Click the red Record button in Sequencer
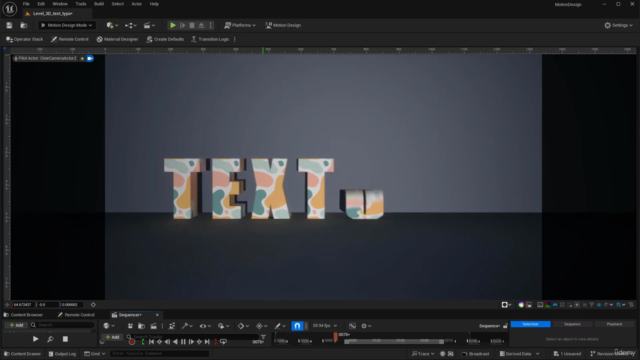The image size is (640, 360). (x=132, y=342)
